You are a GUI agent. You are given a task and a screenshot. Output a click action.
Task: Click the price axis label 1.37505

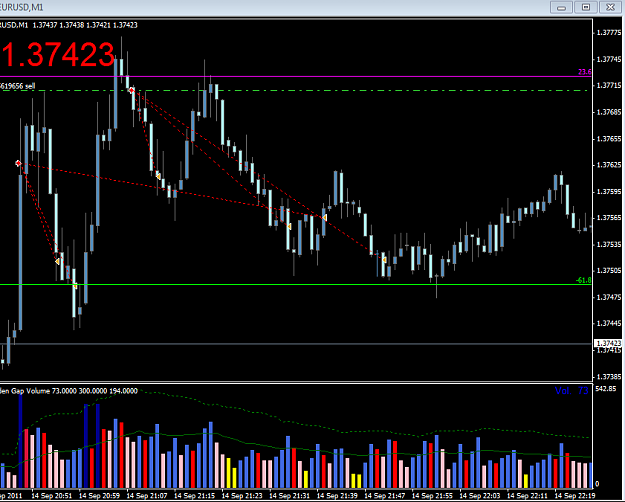click(x=608, y=271)
